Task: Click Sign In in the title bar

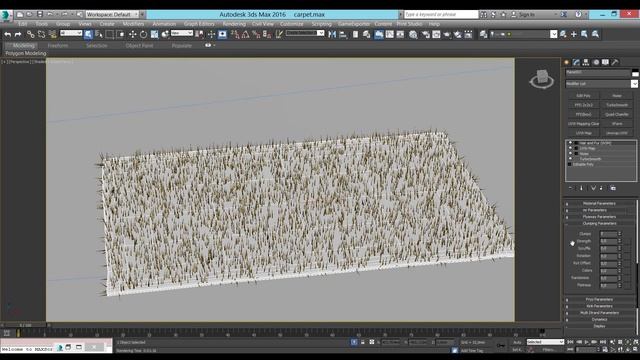Action: click(x=527, y=14)
